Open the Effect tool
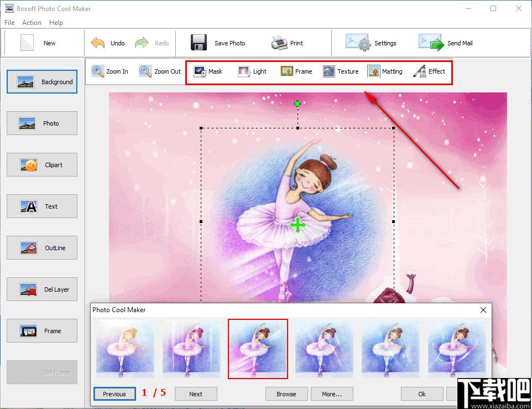Viewport: 532px width, 409px height. click(x=429, y=71)
